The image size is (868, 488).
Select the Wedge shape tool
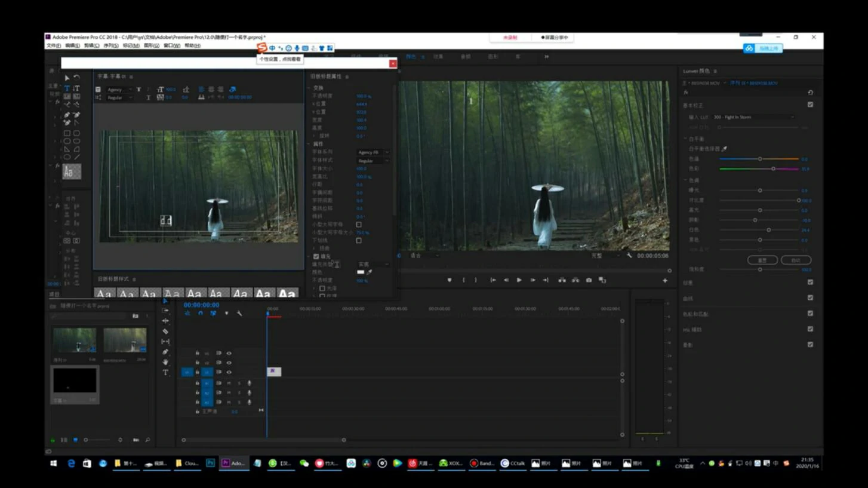click(x=67, y=149)
